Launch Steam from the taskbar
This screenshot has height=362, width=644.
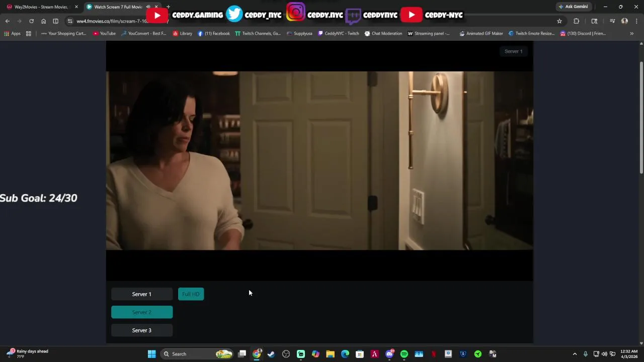click(x=271, y=354)
